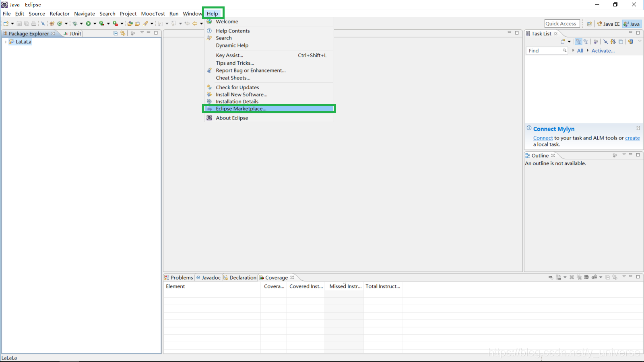The width and height of the screenshot is (644, 362).
Task: Toggle Scheduled presentation in Task List
Action: [586, 41]
